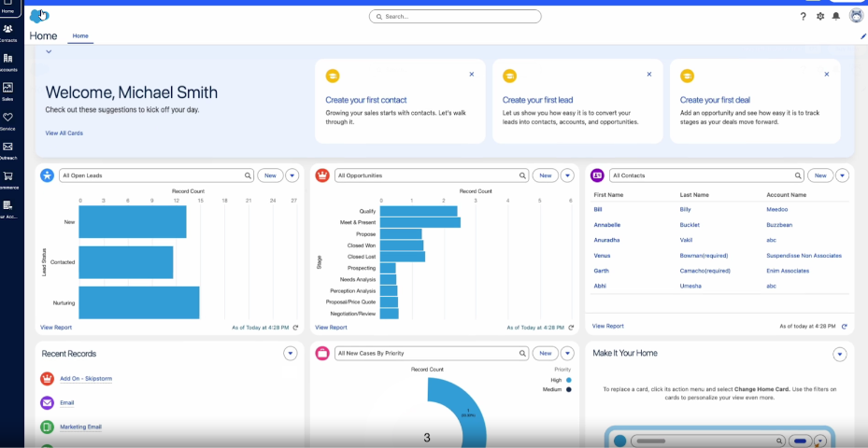Click the All Open Leads card icon
The width and height of the screenshot is (868, 448).
click(x=47, y=175)
